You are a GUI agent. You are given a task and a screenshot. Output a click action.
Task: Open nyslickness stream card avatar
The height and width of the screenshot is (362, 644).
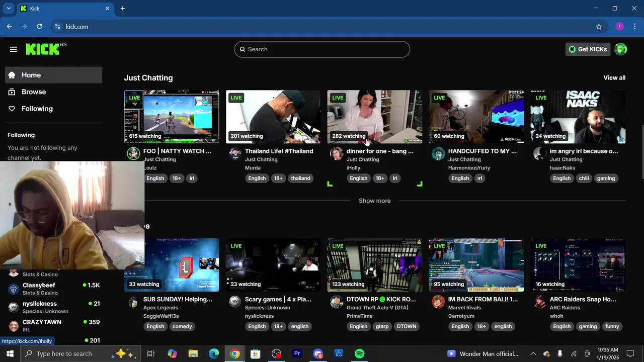235,302
